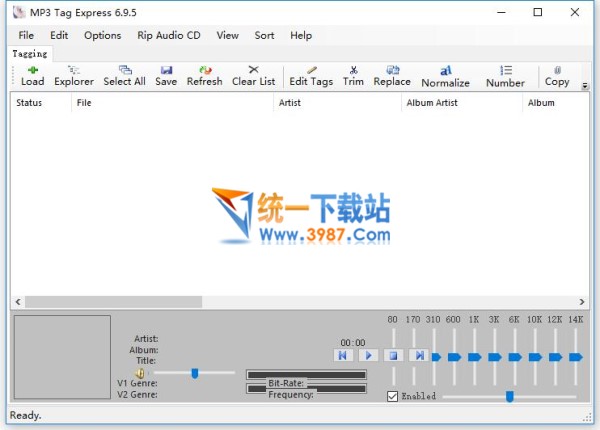Viewport: 600px width, 430px height.
Task: Click the volume speaker icon
Action: (140, 373)
